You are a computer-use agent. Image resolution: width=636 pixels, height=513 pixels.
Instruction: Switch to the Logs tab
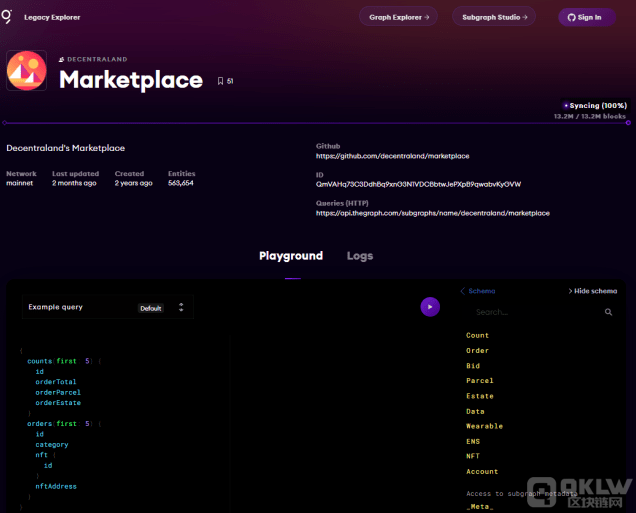point(360,256)
